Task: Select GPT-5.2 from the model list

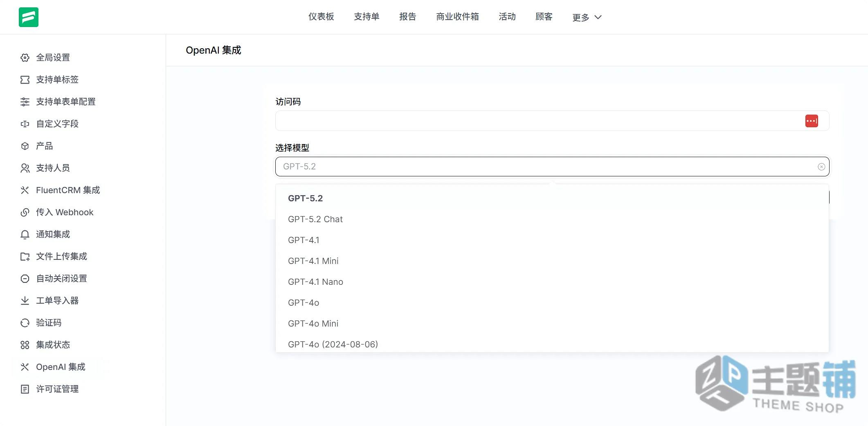Action: coord(552,198)
